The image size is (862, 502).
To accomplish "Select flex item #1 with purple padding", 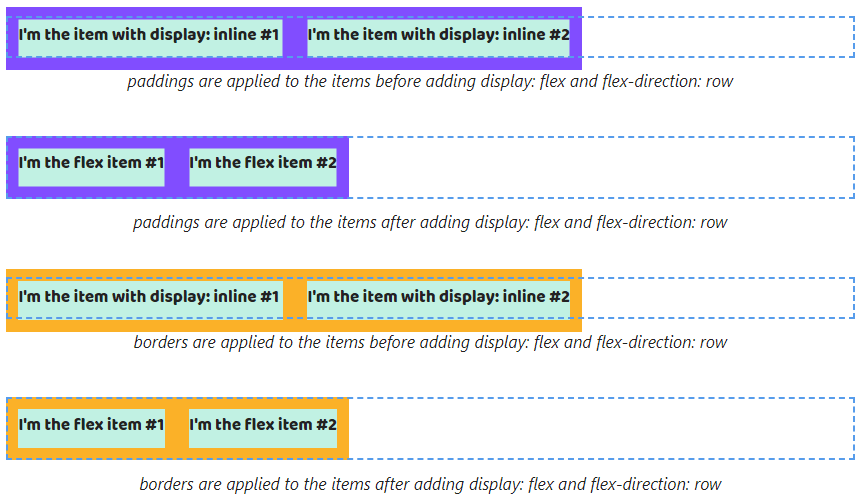I will click(x=91, y=164).
